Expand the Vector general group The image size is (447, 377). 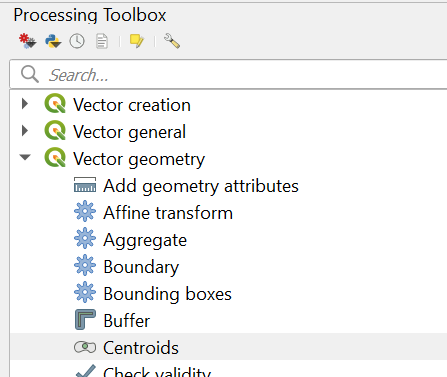[25, 131]
